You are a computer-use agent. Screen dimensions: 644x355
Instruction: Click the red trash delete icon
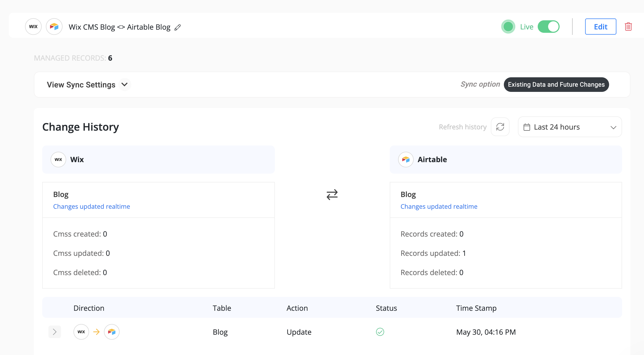(628, 27)
